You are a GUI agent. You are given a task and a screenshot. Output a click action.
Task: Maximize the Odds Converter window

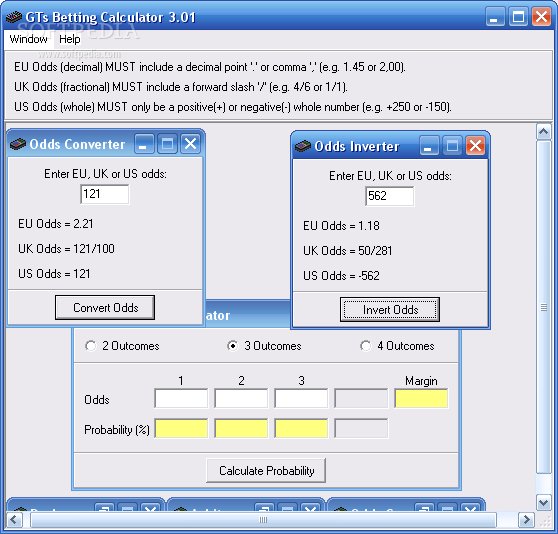click(x=167, y=144)
